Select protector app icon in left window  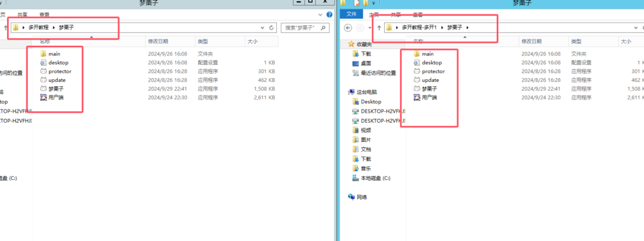pos(43,71)
